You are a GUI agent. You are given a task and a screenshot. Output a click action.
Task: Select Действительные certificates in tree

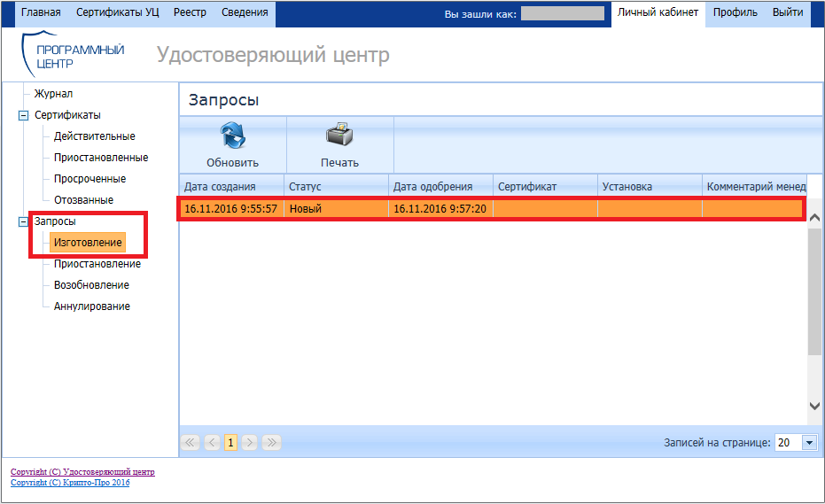94,136
